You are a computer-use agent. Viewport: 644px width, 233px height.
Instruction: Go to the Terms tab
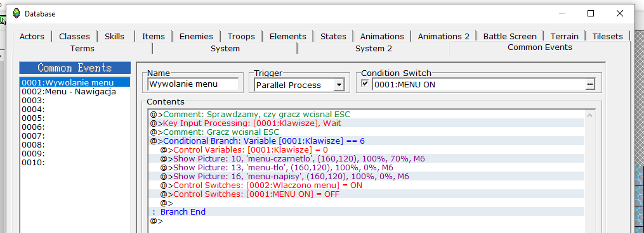[82, 49]
